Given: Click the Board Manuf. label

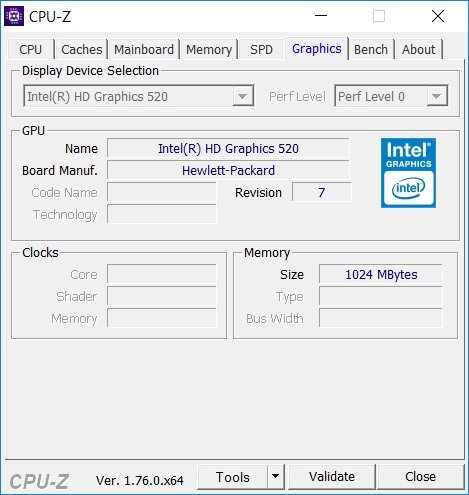Looking at the screenshot, I should pyautogui.click(x=60, y=171).
